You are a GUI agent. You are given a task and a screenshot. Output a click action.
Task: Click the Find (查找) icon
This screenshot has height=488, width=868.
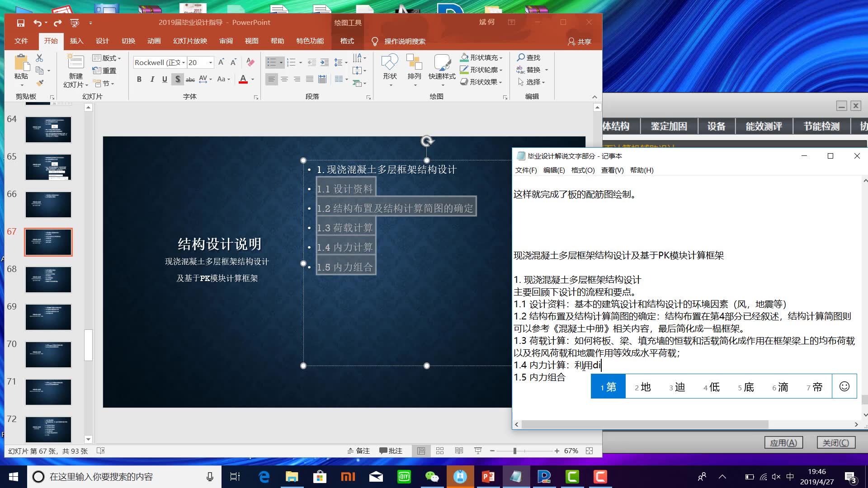521,57
